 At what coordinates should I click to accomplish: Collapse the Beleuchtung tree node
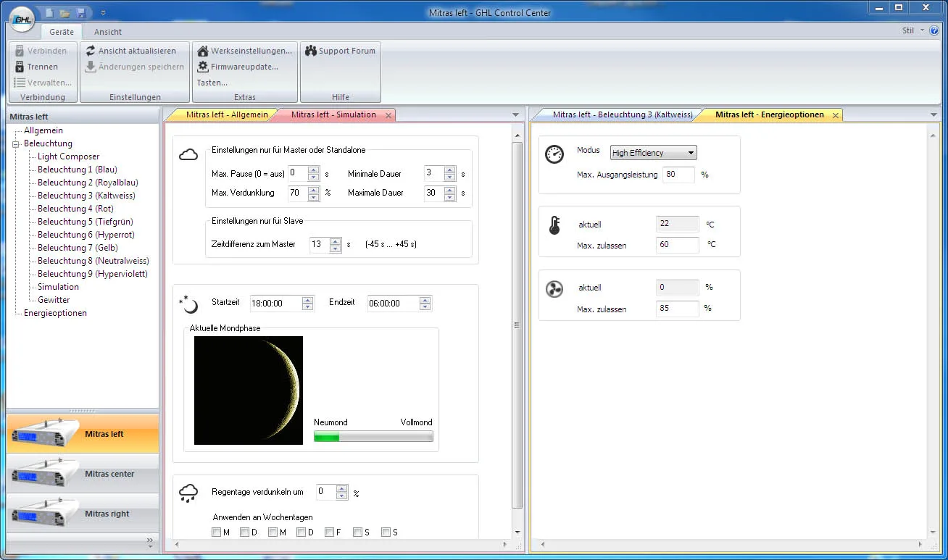tap(16, 143)
